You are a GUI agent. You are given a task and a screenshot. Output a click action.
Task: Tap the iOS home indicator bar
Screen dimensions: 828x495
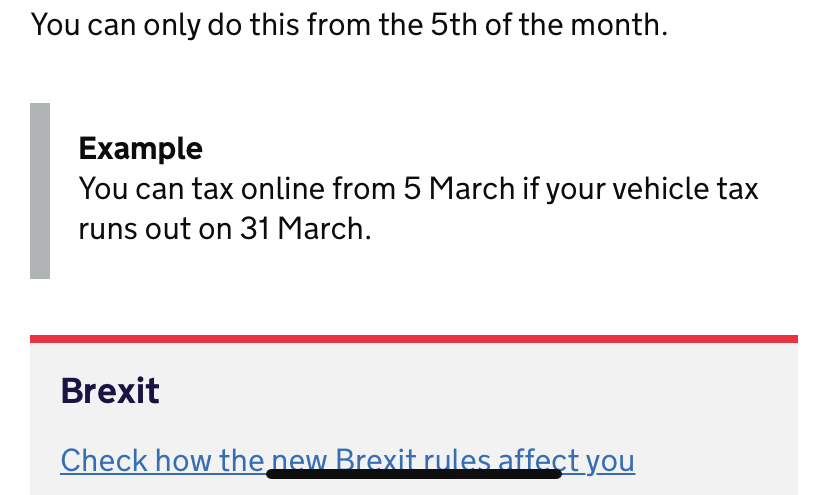[x=414, y=474]
